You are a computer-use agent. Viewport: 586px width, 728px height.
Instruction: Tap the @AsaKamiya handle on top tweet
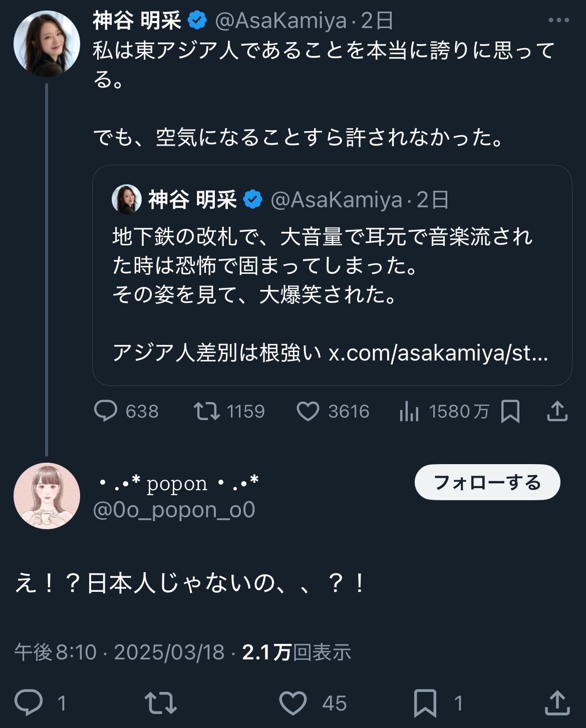[x=281, y=21]
